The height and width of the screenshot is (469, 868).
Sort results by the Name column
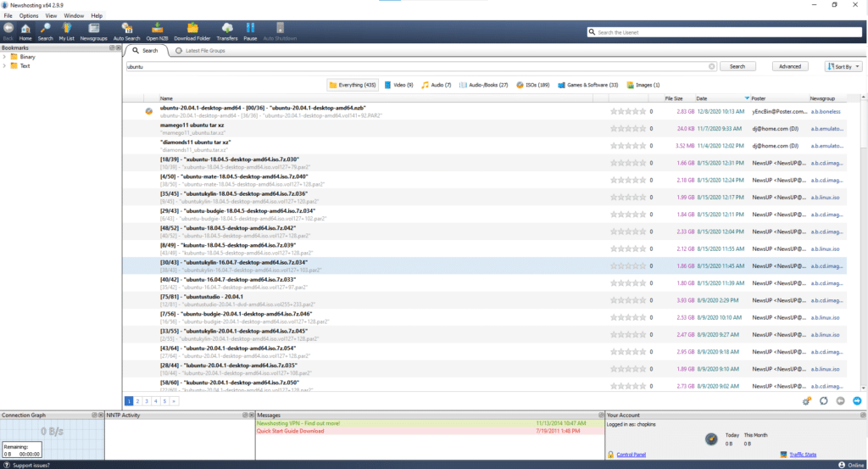coord(376,98)
